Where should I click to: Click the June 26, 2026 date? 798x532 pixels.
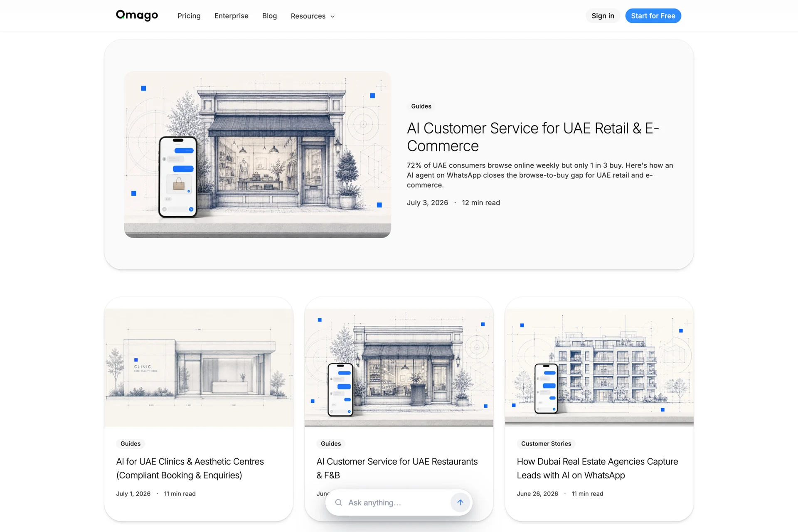tap(537, 494)
